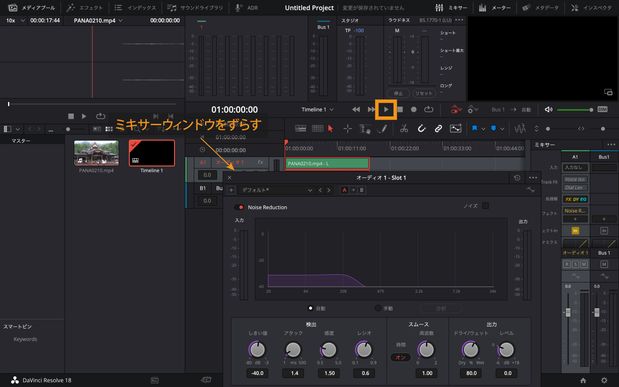Select the pencil tool in the toolbar
This screenshot has height=387, width=619.
click(x=382, y=129)
